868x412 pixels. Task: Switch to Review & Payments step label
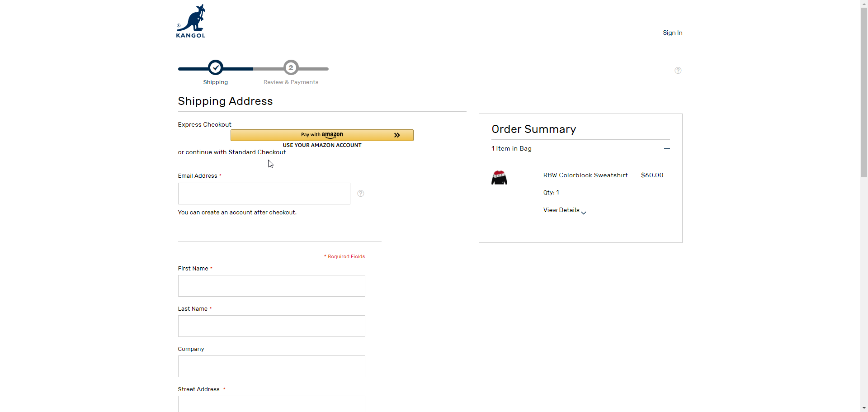(291, 82)
